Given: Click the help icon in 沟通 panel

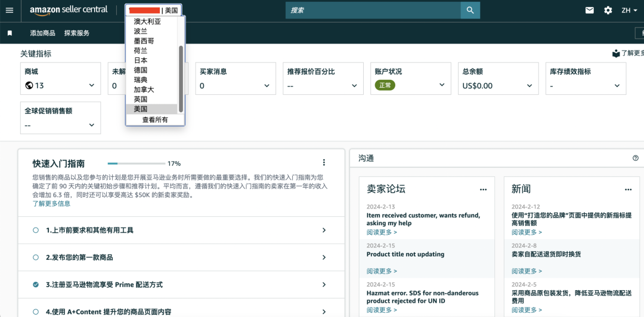Looking at the screenshot, I should (x=636, y=158).
